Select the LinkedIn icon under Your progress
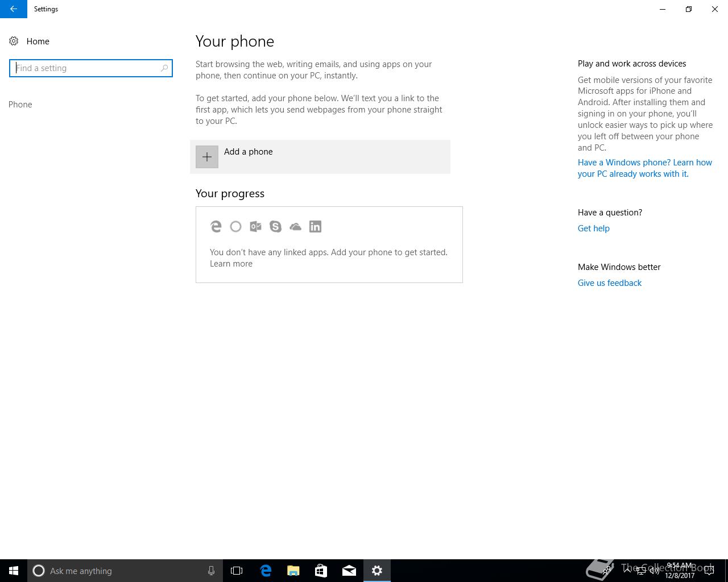This screenshot has width=728, height=582. tap(315, 227)
